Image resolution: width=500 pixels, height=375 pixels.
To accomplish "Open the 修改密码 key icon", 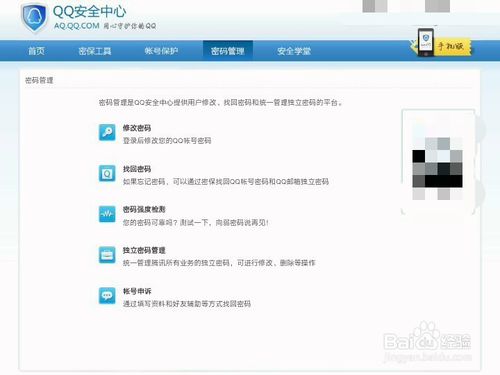I will (x=107, y=132).
